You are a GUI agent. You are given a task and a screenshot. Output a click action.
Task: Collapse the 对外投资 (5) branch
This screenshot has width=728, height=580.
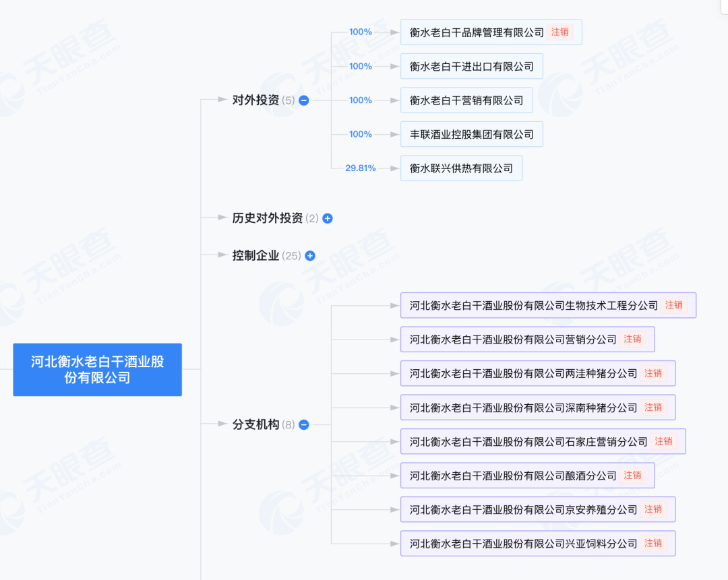[303, 100]
